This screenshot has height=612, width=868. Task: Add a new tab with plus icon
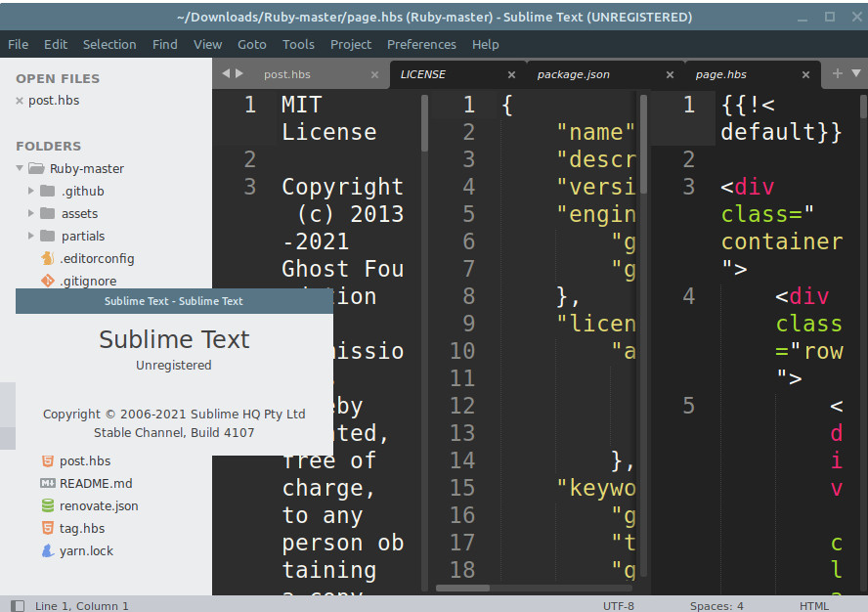click(838, 73)
